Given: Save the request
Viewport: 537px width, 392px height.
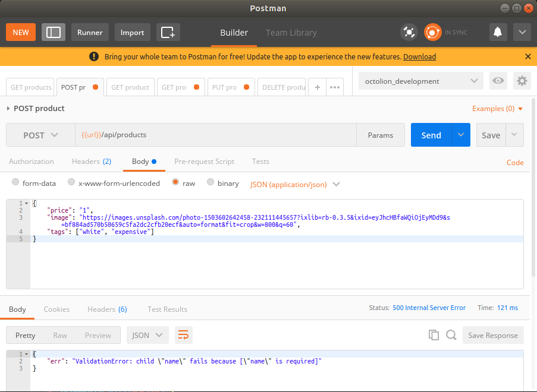Looking at the screenshot, I should click(x=491, y=135).
